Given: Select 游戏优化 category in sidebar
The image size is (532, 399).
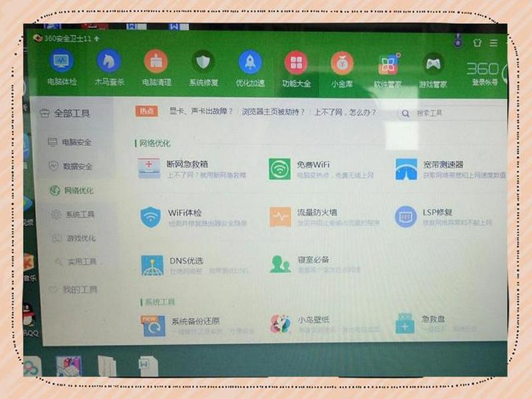Looking at the screenshot, I should (x=74, y=238).
